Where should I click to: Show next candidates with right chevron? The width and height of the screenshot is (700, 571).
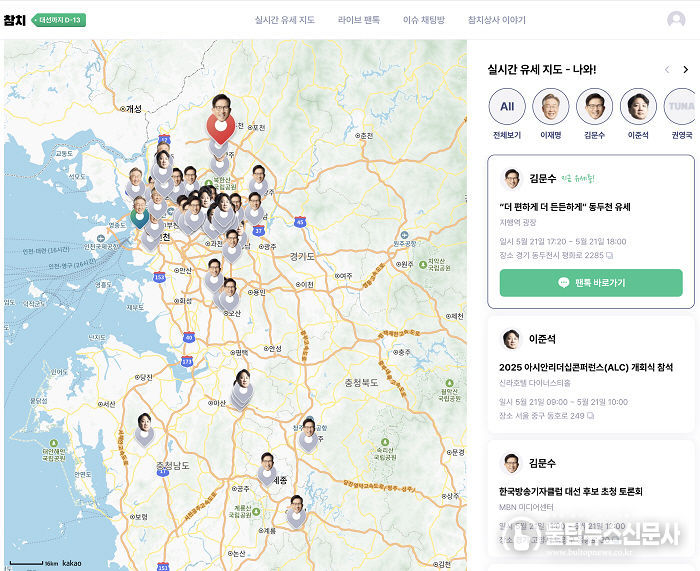pyautogui.click(x=686, y=70)
